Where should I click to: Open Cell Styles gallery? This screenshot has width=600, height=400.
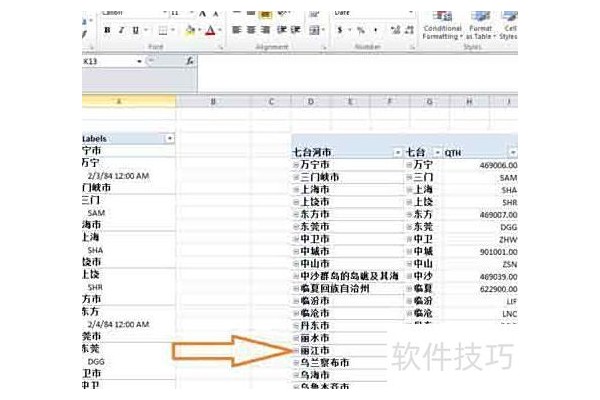509,26
